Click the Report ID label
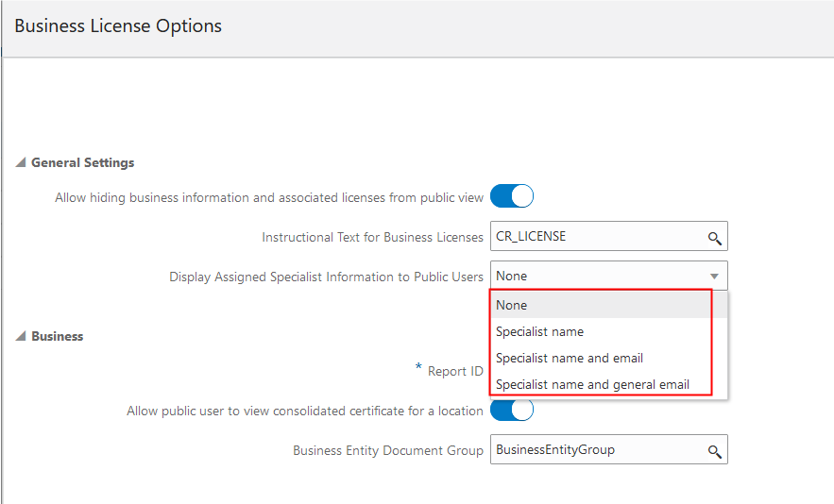 455,371
